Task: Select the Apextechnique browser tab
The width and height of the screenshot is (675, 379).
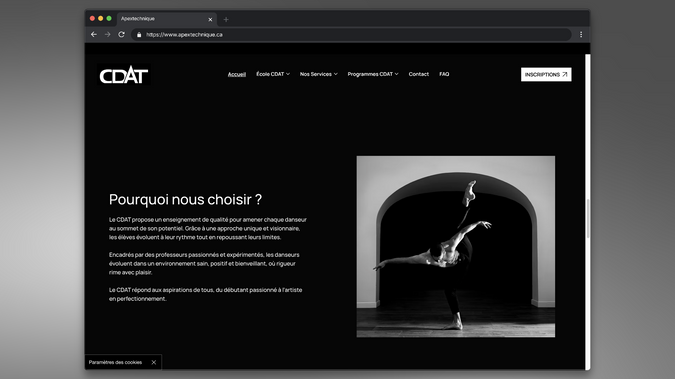Action: coord(166,19)
